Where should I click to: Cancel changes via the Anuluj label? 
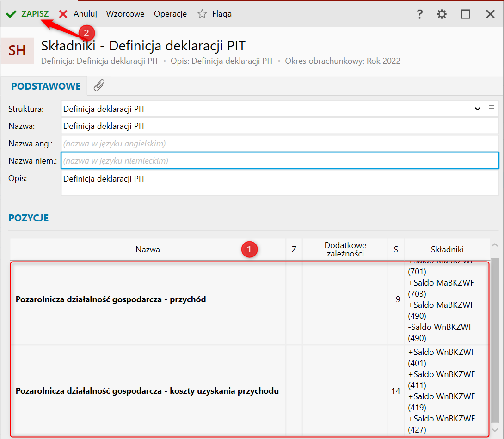pos(85,14)
